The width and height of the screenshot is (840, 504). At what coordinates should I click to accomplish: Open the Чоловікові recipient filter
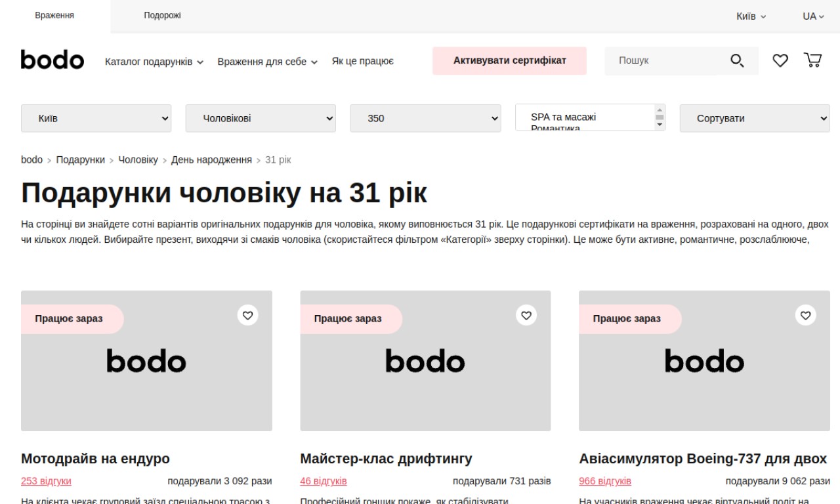tap(261, 118)
